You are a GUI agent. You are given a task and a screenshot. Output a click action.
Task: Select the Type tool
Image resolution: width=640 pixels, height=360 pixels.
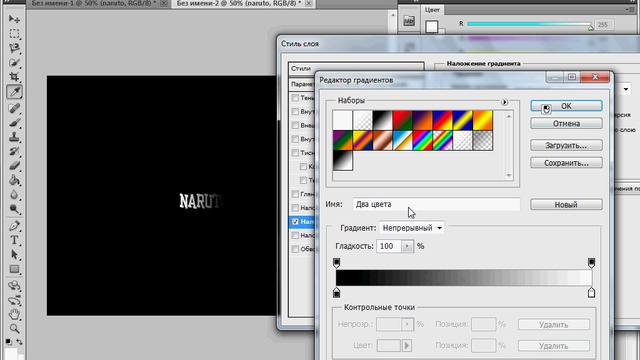coord(14,240)
